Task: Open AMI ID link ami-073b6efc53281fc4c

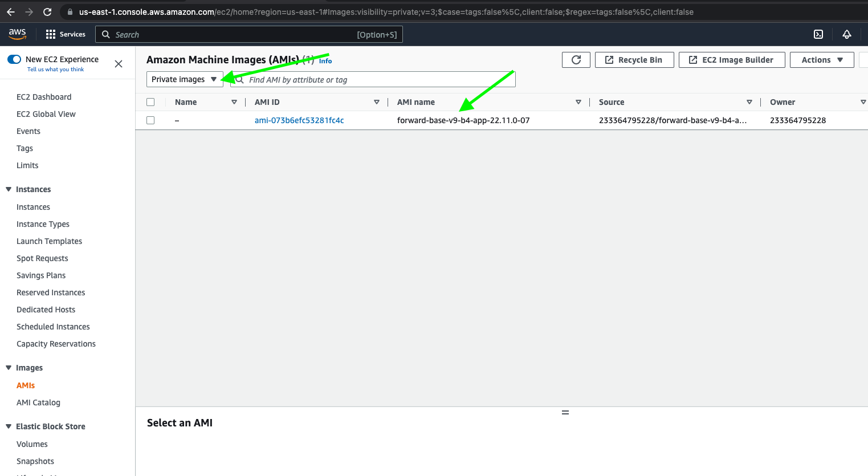Action: click(x=299, y=120)
